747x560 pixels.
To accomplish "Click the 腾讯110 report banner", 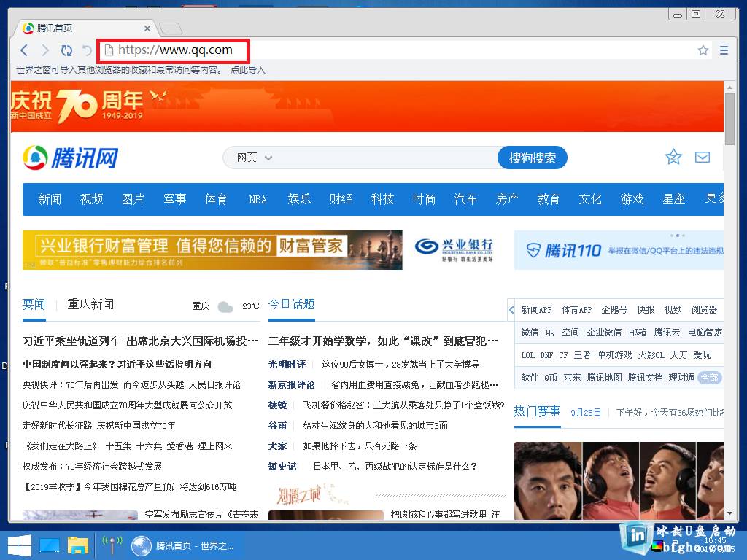I will (619, 250).
